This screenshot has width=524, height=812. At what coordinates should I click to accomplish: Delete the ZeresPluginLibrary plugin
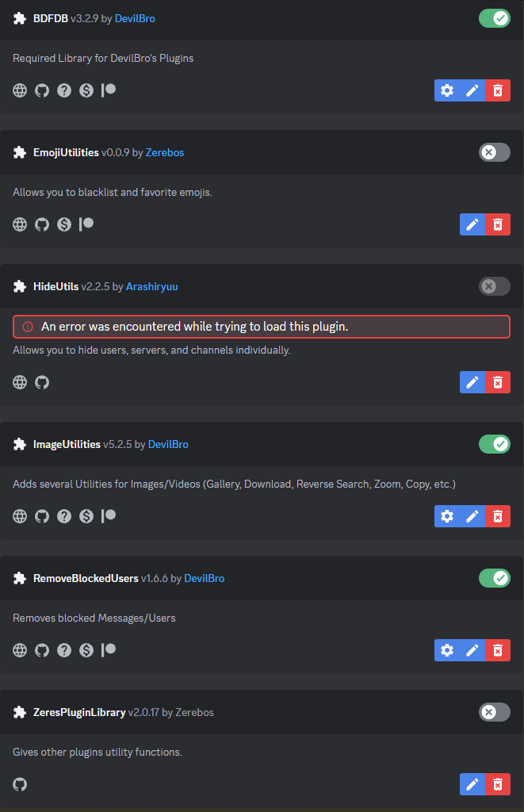coord(498,784)
